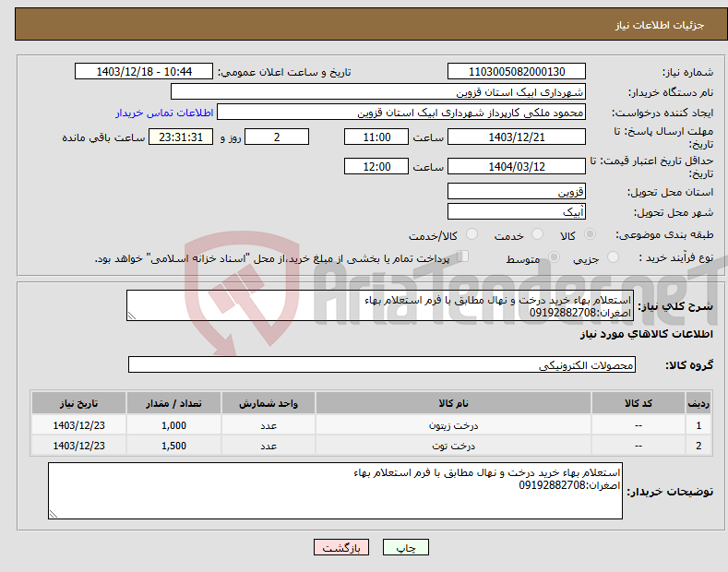
Task: Click the شماره نیاز field 1103005082000130
Action: coord(517,72)
